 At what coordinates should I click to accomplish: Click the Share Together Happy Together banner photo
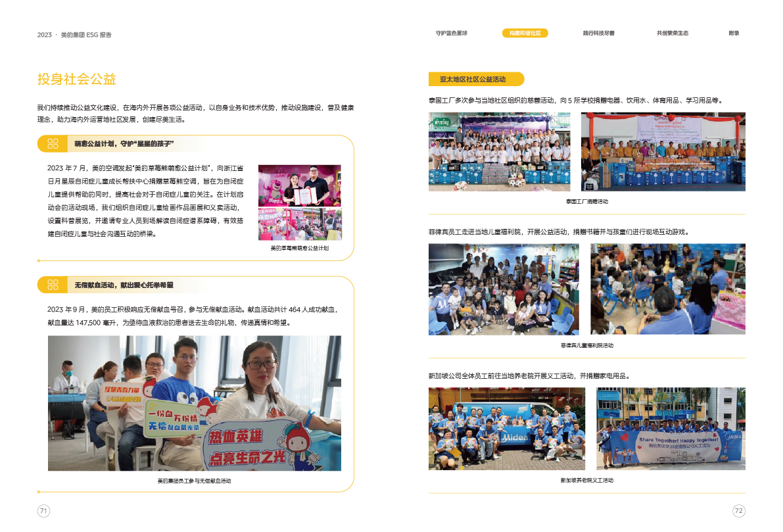coord(671,428)
